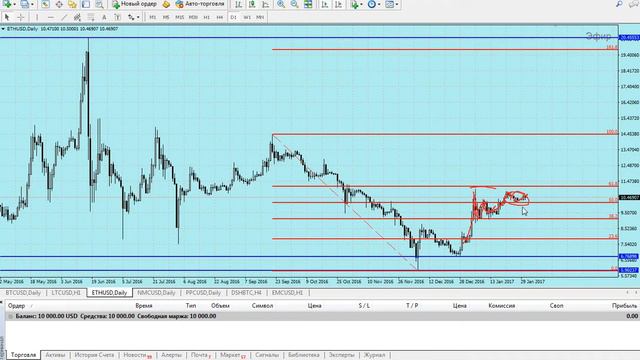Switch to candlestick chart type
The image size is (640, 360).
tap(252, 4)
